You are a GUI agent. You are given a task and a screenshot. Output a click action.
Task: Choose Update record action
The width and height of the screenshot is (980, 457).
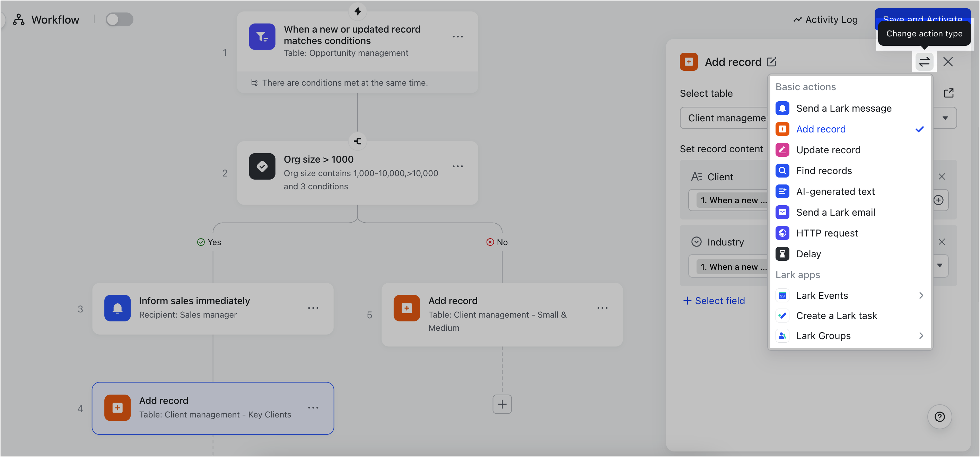(850, 150)
